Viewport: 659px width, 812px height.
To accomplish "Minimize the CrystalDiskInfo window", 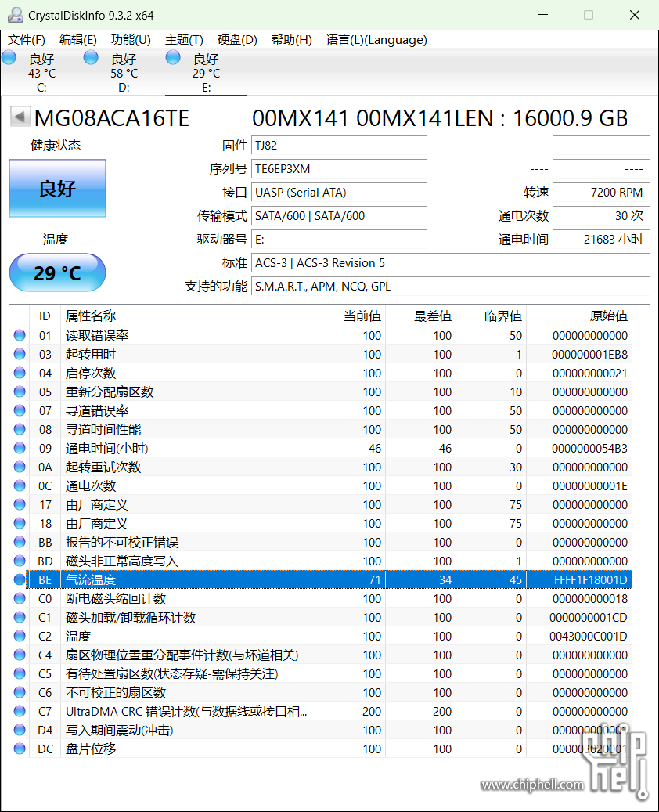I will point(543,15).
